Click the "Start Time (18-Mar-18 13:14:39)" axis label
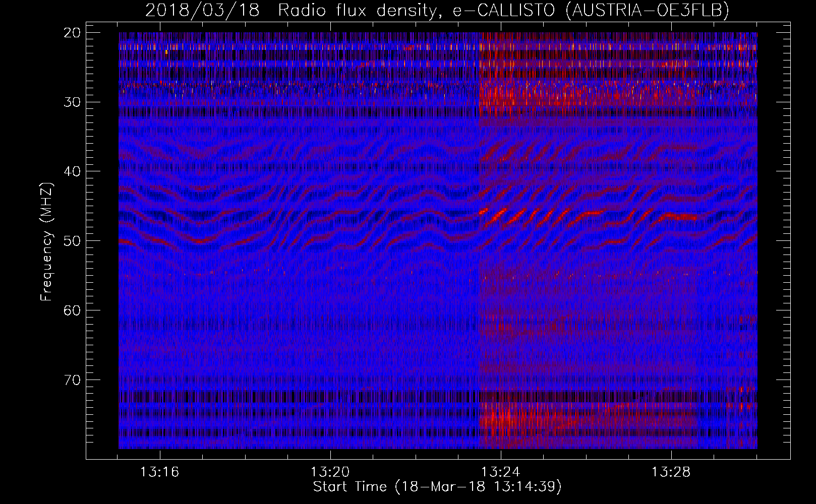 point(437,487)
